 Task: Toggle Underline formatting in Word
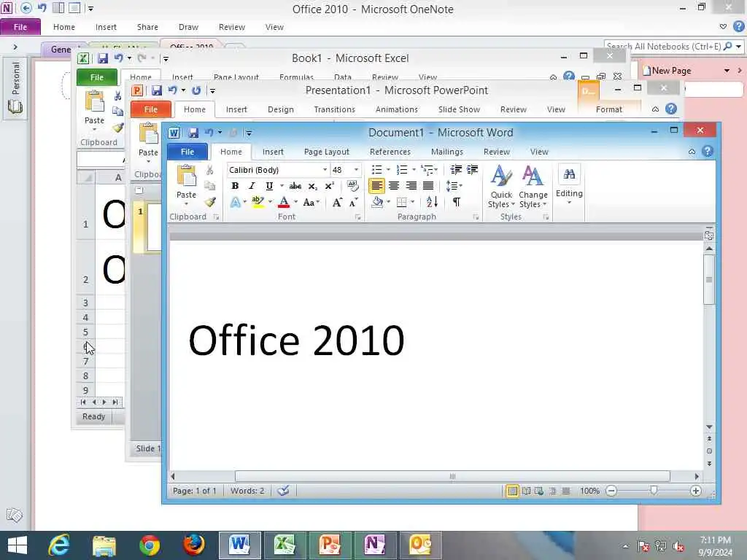(269, 186)
